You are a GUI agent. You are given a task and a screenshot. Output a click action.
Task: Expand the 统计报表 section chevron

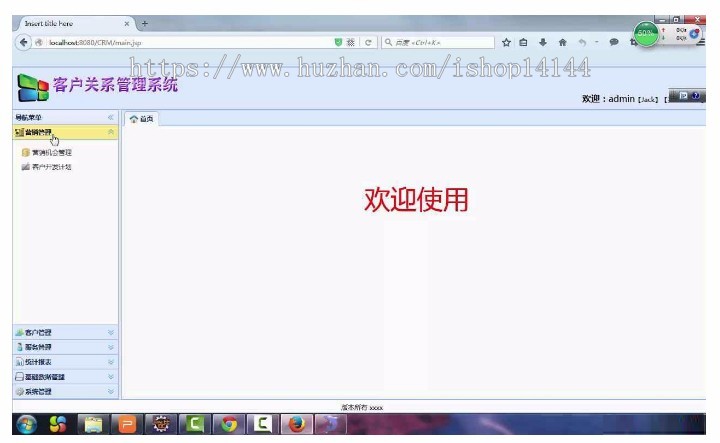point(111,362)
